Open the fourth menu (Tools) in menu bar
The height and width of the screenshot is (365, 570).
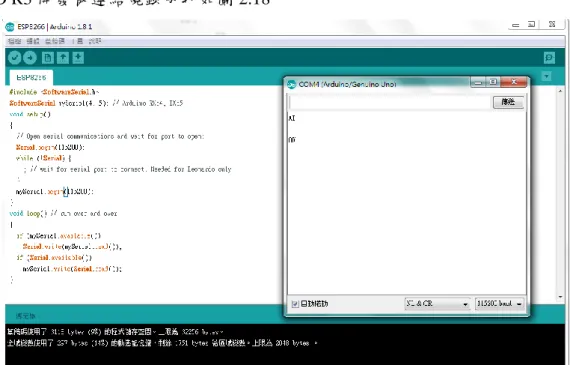tap(78, 41)
